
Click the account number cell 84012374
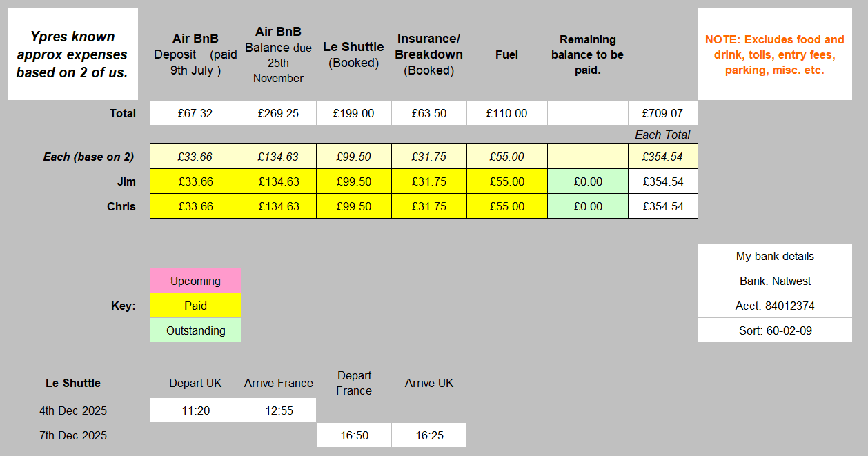775,306
